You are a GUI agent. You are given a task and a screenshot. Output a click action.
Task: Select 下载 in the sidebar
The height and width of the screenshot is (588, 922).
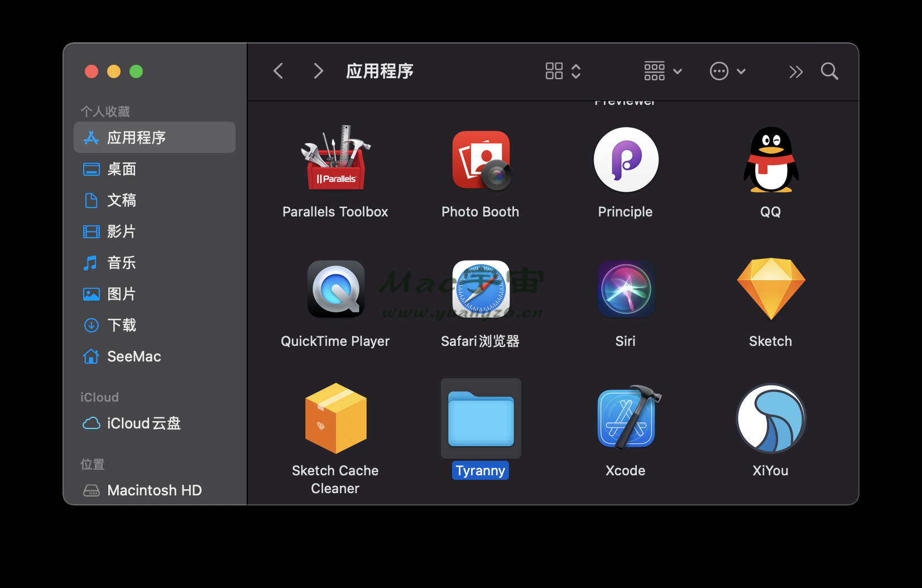[x=122, y=325]
